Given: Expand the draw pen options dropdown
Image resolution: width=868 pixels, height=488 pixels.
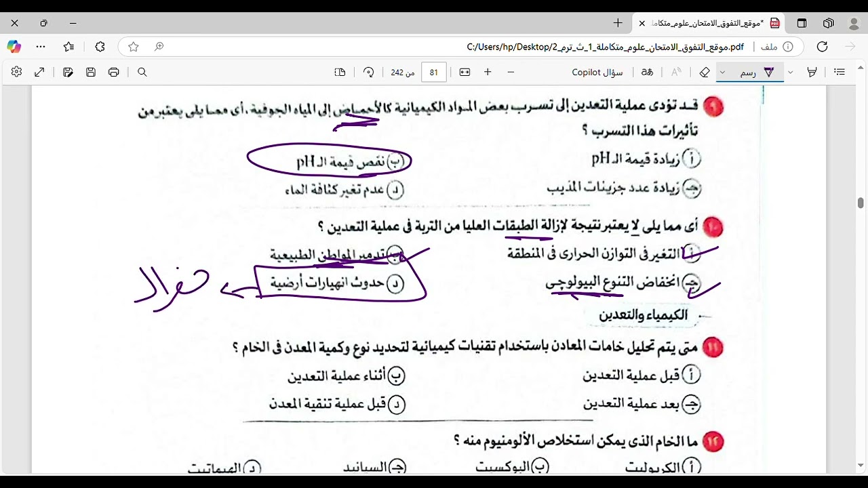Looking at the screenshot, I should pyautogui.click(x=722, y=72).
